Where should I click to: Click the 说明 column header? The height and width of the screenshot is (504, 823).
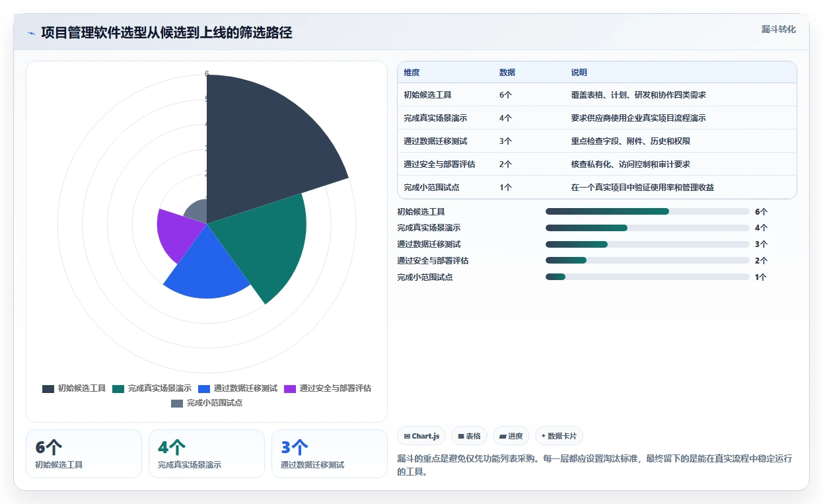click(579, 73)
